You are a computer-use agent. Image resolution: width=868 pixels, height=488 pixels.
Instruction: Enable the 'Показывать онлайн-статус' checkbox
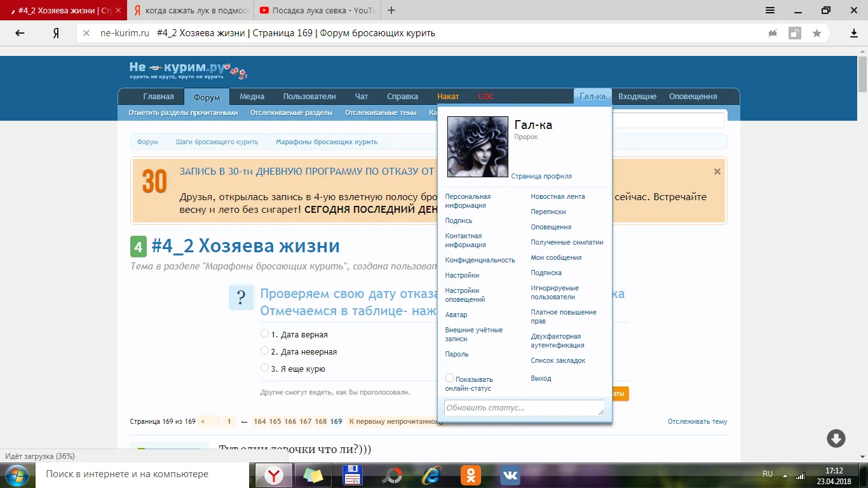pos(449,378)
